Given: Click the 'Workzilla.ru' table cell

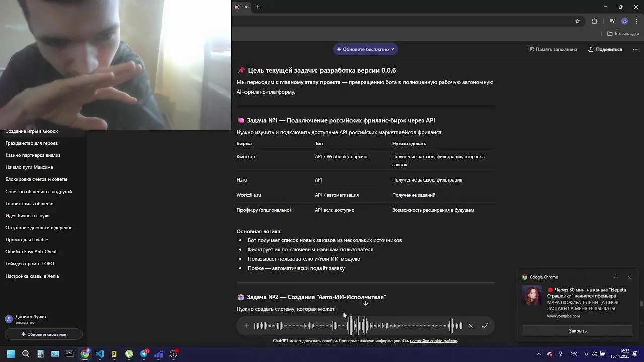Looking at the screenshot, I should 249,195.
